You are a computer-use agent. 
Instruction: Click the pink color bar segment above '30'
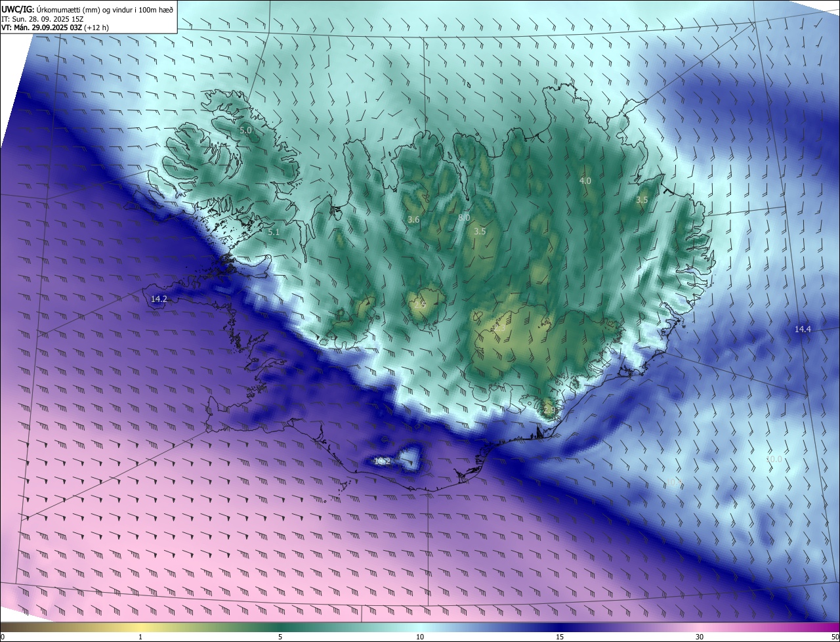[700, 628]
